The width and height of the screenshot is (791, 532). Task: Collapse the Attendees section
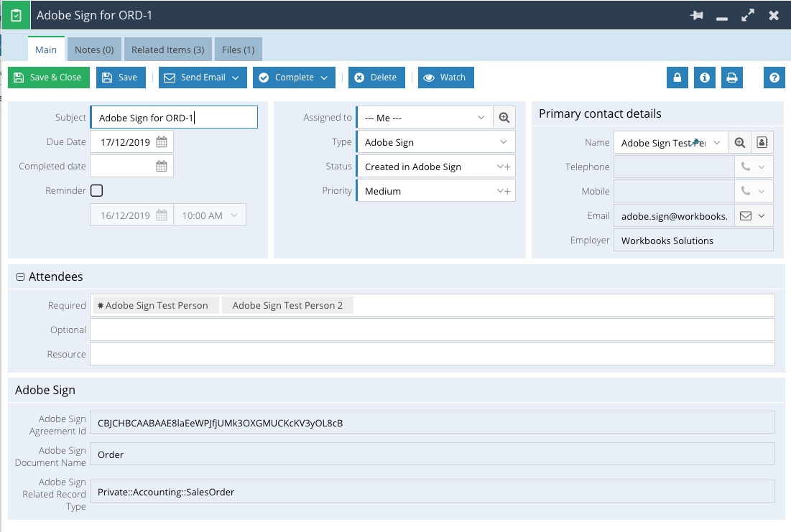click(x=20, y=276)
